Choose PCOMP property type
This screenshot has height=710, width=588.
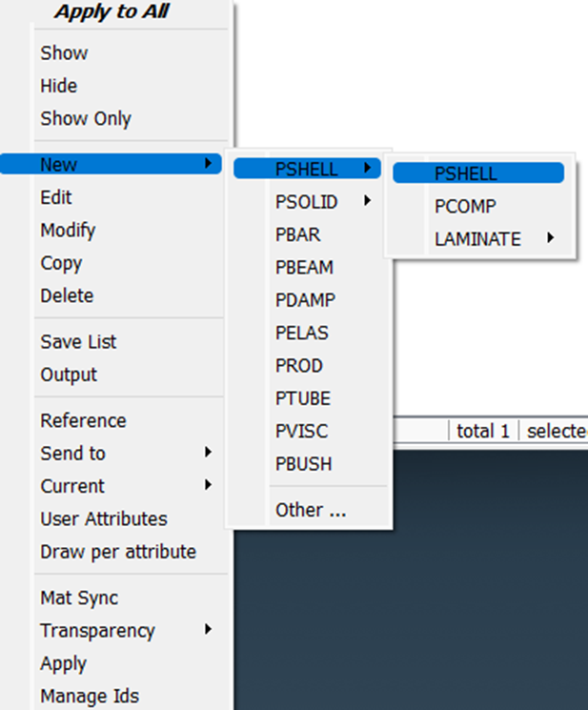pyautogui.click(x=478, y=207)
